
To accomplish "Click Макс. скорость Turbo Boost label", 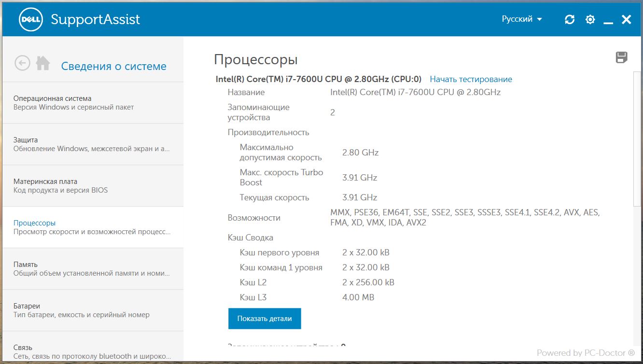I will tap(281, 177).
